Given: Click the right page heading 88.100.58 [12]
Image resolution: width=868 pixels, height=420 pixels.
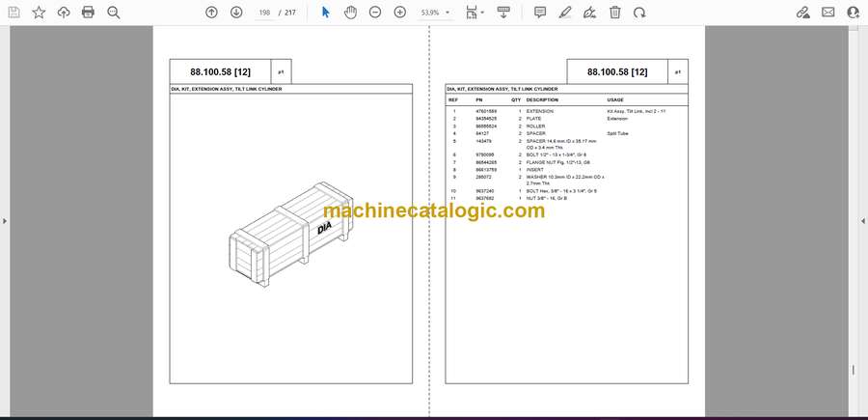Looking at the screenshot, I should (617, 72).
